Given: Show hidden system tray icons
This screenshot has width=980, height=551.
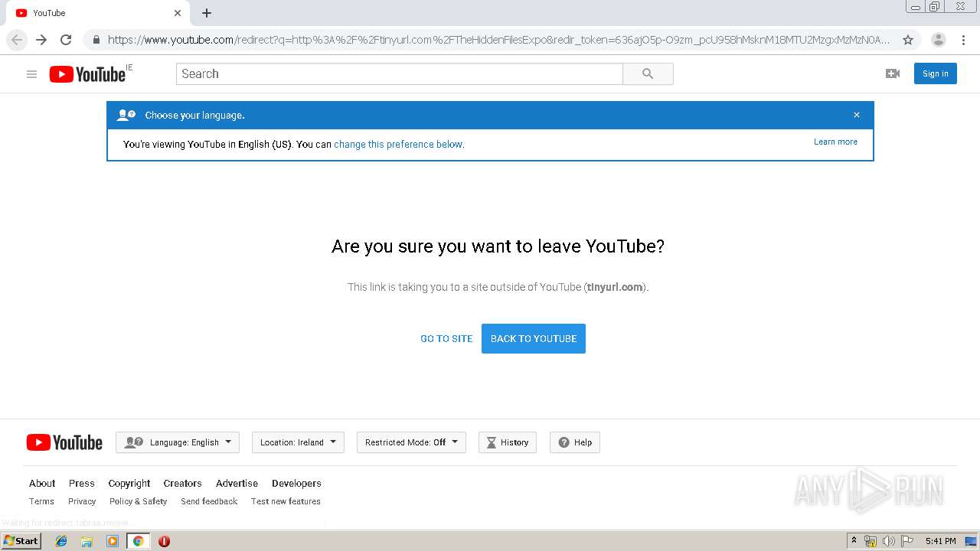Looking at the screenshot, I should coord(854,540).
